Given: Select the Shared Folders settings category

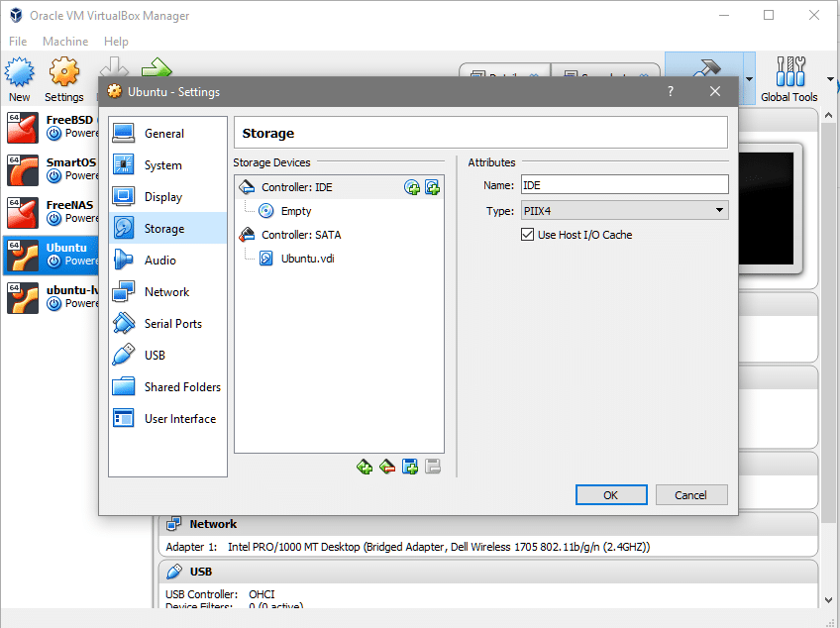Looking at the screenshot, I should point(182,387).
